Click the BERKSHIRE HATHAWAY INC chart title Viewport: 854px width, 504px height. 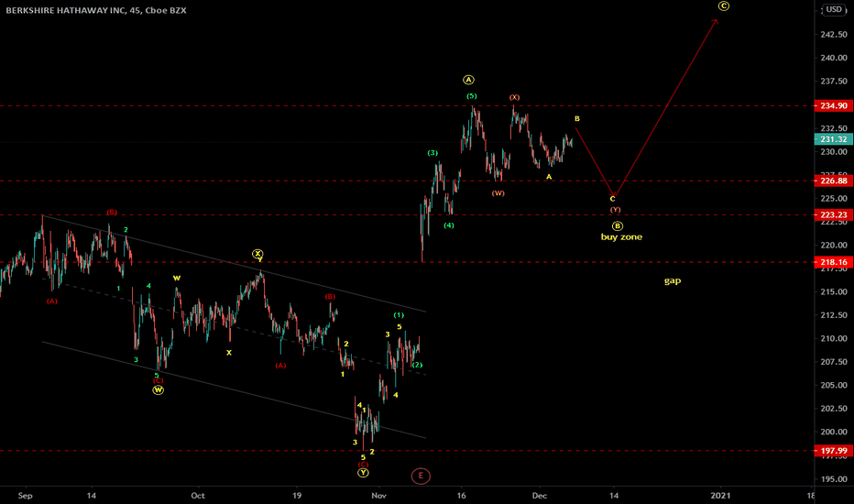96,10
